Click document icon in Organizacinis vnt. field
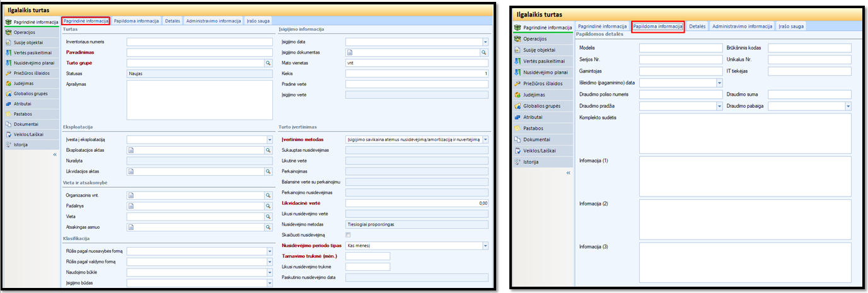The height and width of the screenshot is (293, 868). coord(130,195)
